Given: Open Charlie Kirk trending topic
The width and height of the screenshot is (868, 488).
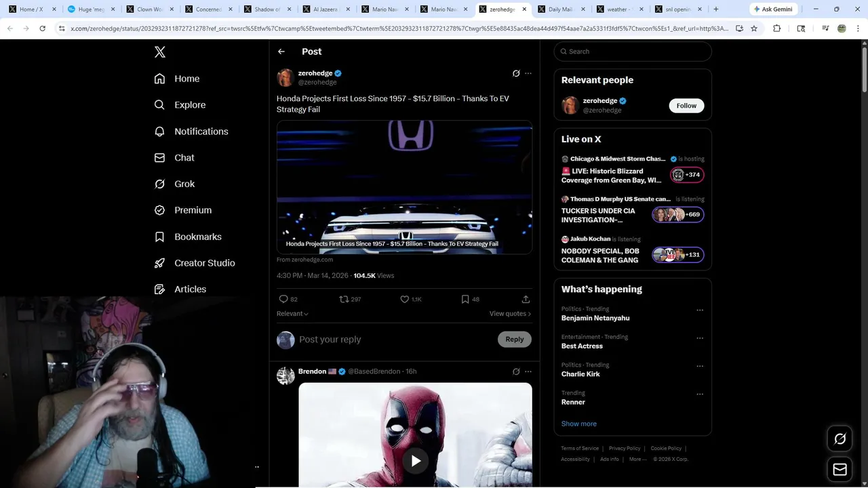Looking at the screenshot, I should tap(580, 374).
